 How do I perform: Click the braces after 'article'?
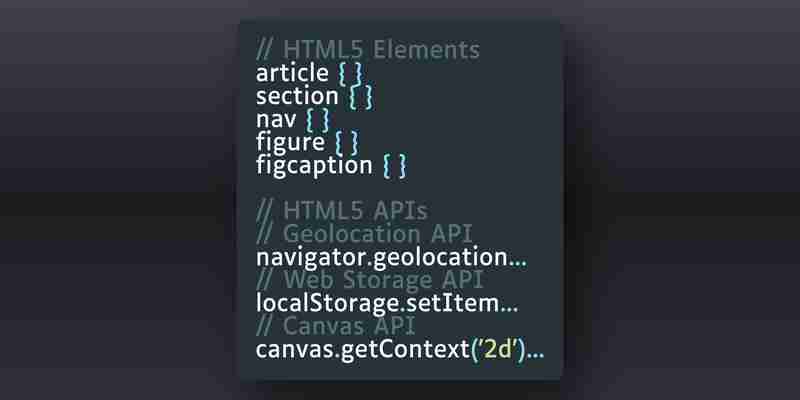coord(351,74)
